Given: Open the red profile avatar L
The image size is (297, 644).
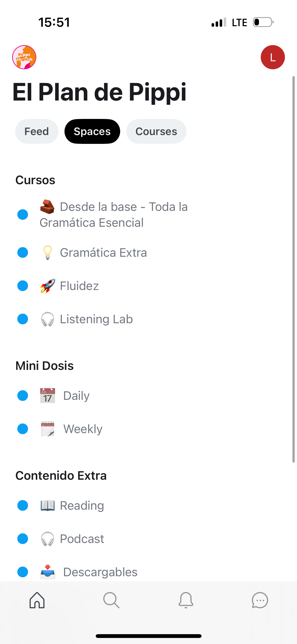Looking at the screenshot, I should [x=273, y=57].
